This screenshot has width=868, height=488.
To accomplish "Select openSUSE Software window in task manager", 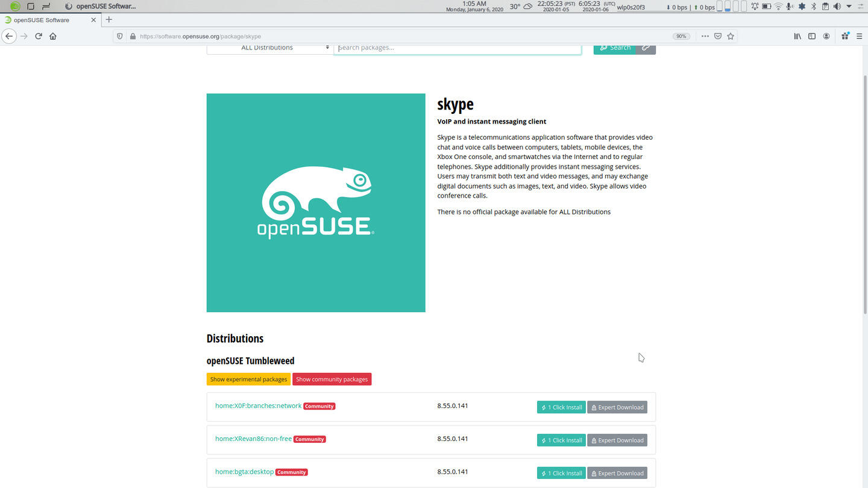I will tap(101, 7).
